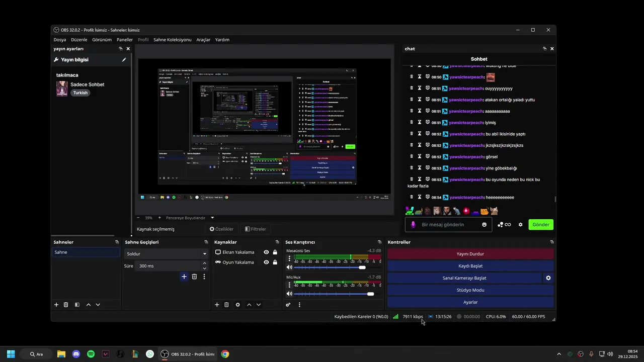Image resolution: width=644 pixels, height=362 pixels.
Task: Click channel points infinity icon in chat
Action: [508, 225]
